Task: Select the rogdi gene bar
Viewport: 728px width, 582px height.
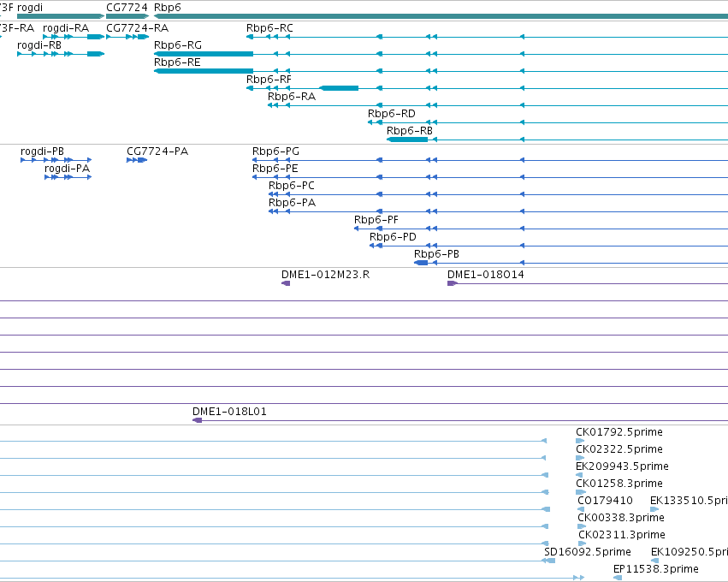Action: [61, 16]
